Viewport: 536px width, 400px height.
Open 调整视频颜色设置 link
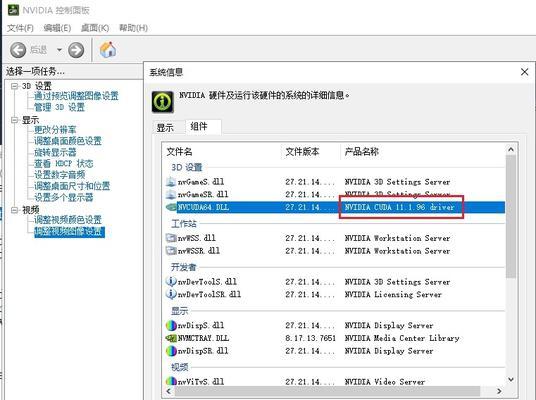(x=68, y=220)
